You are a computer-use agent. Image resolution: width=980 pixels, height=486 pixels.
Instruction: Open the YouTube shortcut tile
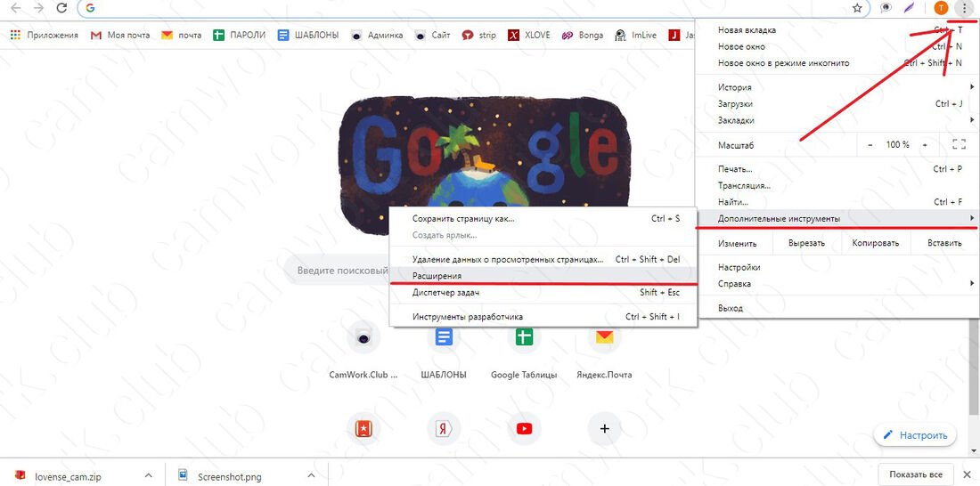click(524, 428)
